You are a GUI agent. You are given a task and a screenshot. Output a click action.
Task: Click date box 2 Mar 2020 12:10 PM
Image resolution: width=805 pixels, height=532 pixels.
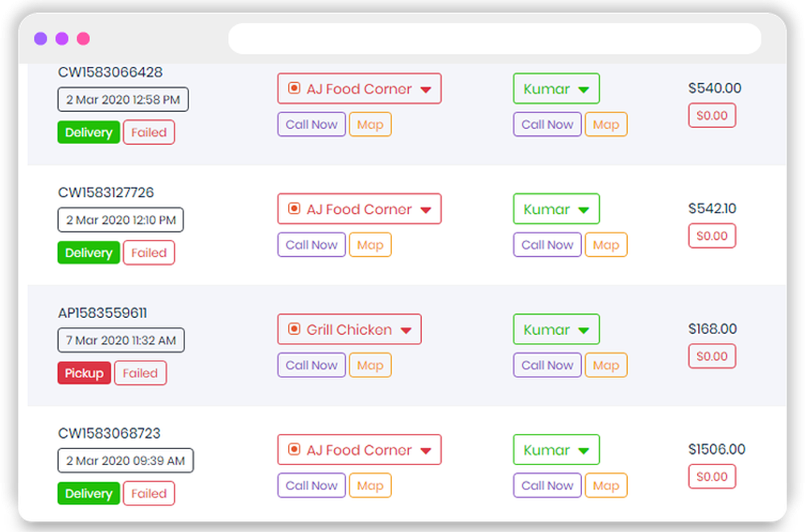click(x=121, y=220)
